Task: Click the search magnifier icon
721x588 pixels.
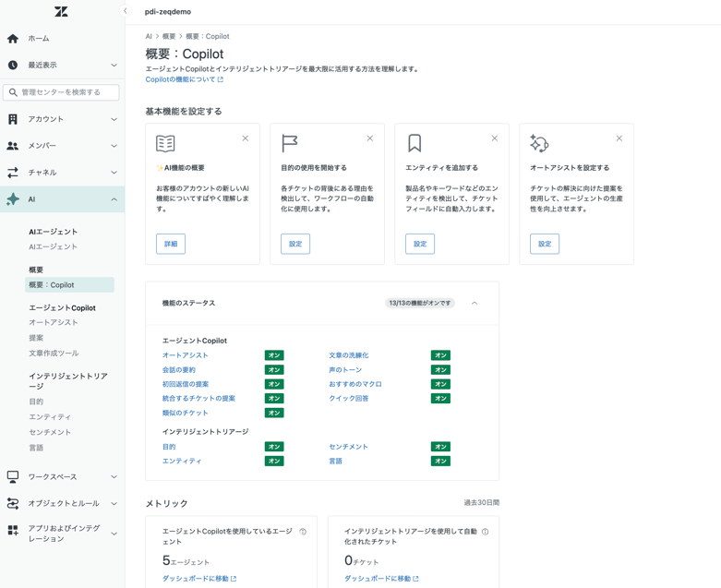Action: (x=13, y=92)
